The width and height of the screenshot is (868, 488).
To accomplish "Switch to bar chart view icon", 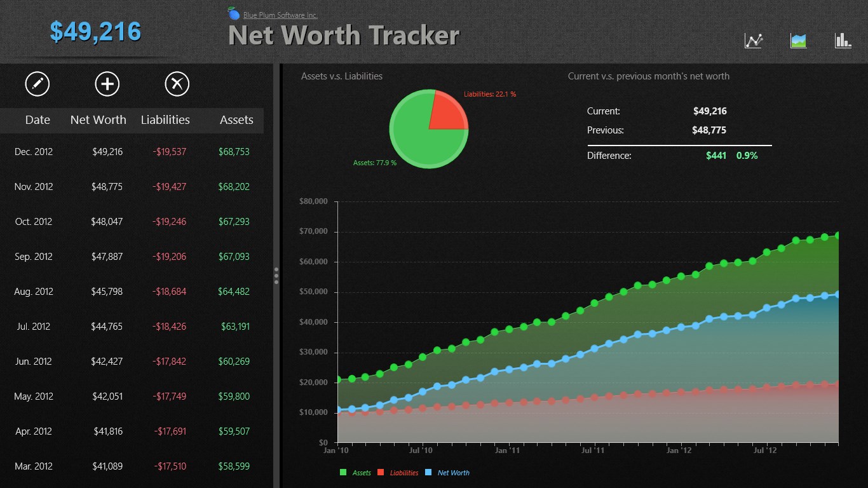I will [843, 41].
